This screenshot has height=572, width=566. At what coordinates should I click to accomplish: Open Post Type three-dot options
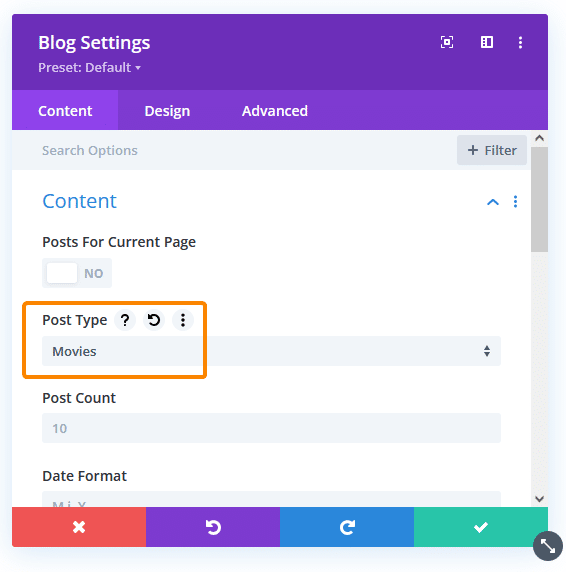[183, 320]
